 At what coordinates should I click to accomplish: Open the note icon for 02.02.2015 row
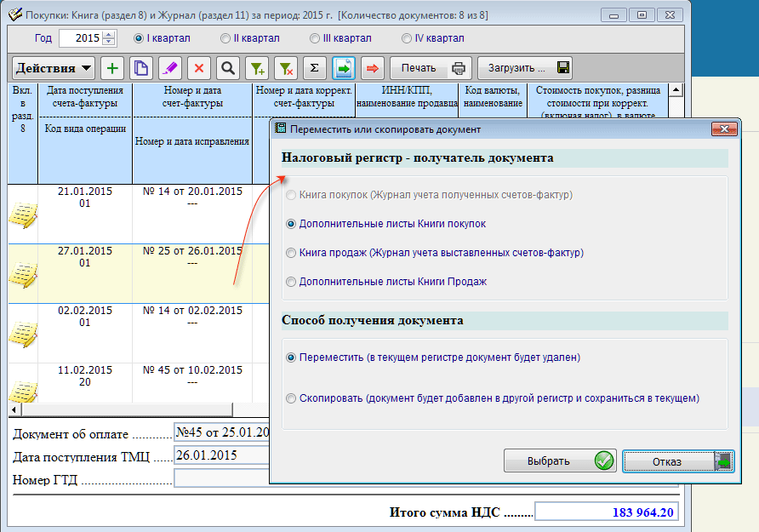(x=23, y=335)
